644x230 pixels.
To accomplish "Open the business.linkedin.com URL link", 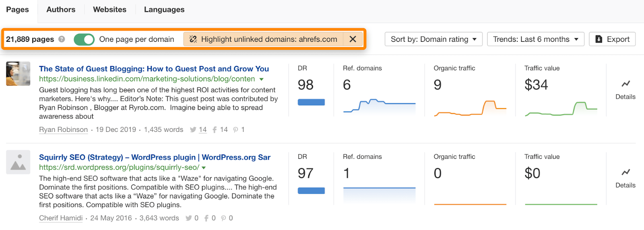I will [x=147, y=79].
